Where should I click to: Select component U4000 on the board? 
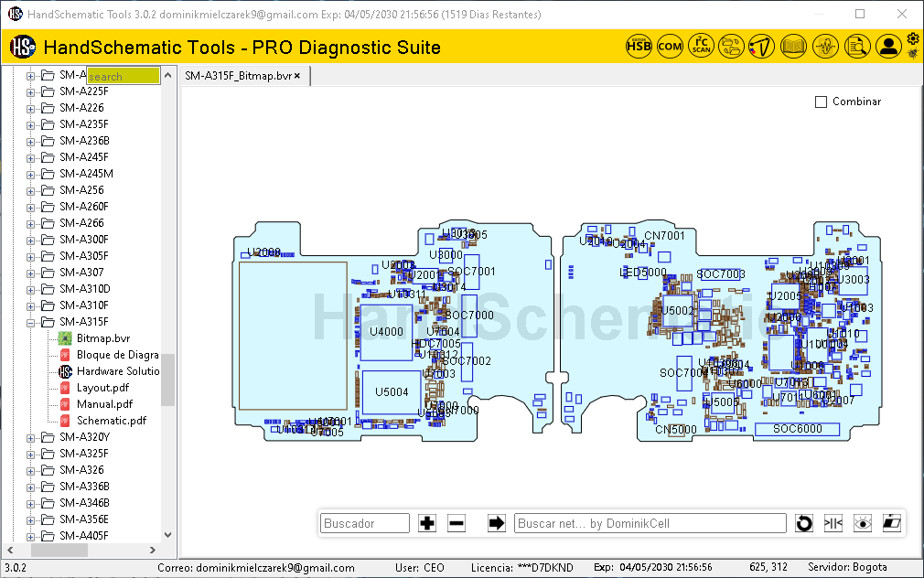[x=387, y=332]
